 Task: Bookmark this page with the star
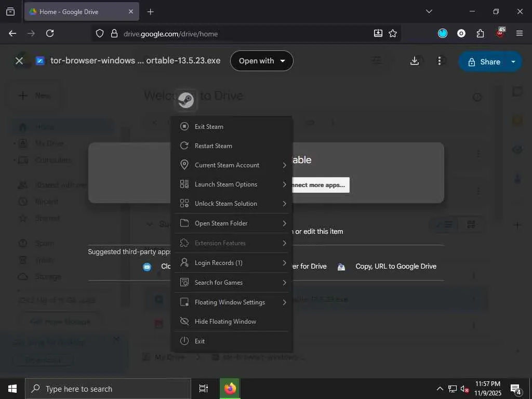click(393, 33)
